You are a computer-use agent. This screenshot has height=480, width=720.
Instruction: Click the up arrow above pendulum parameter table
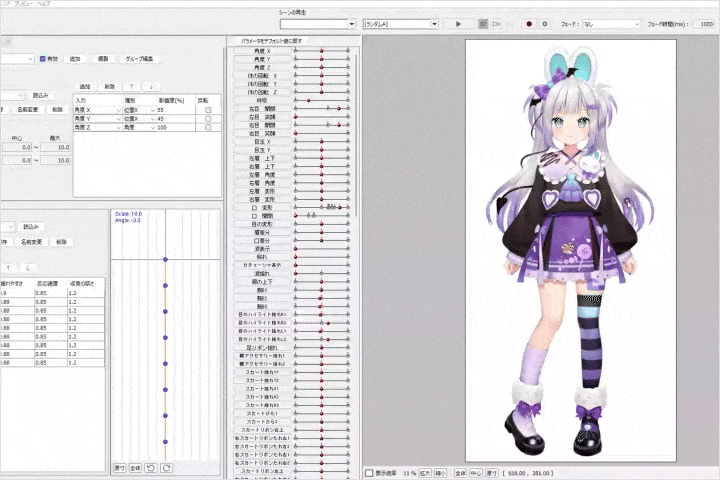[8, 268]
